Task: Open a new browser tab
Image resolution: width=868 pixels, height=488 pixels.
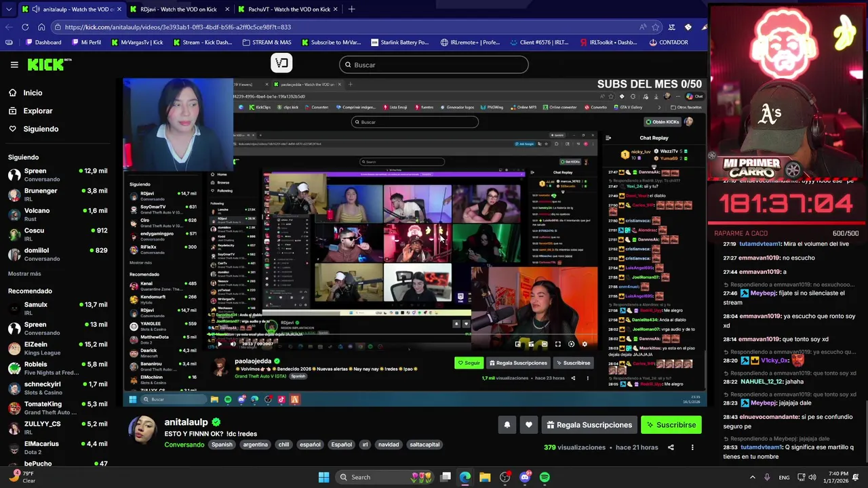Action: click(351, 9)
